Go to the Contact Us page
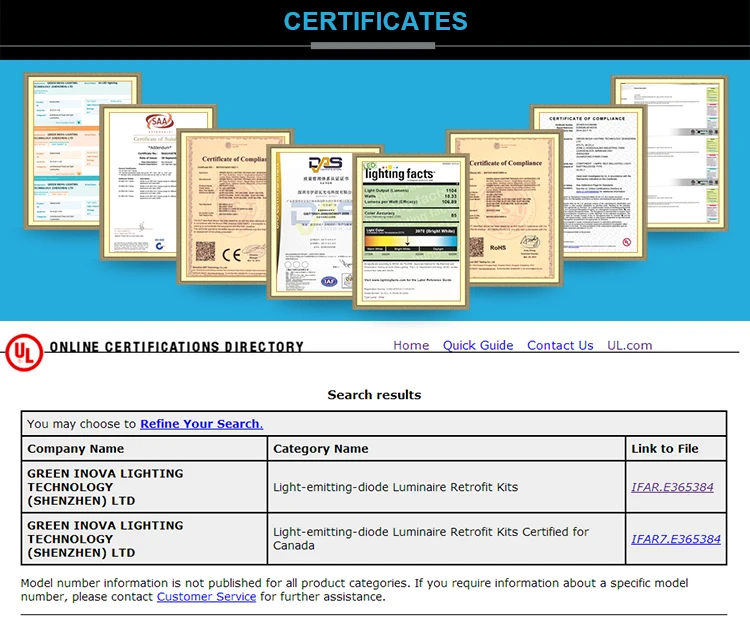The height and width of the screenshot is (630, 750). click(x=560, y=345)
